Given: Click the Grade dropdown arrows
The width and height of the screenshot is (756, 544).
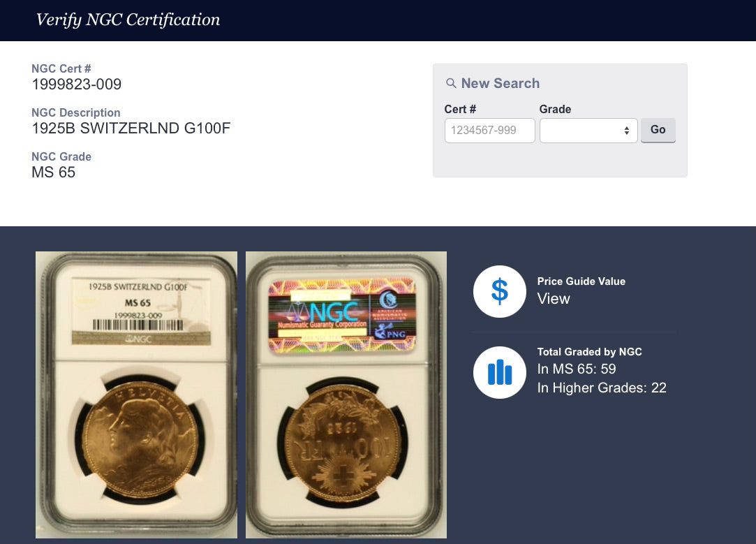Looking at the screenshot, I should 626,130.
